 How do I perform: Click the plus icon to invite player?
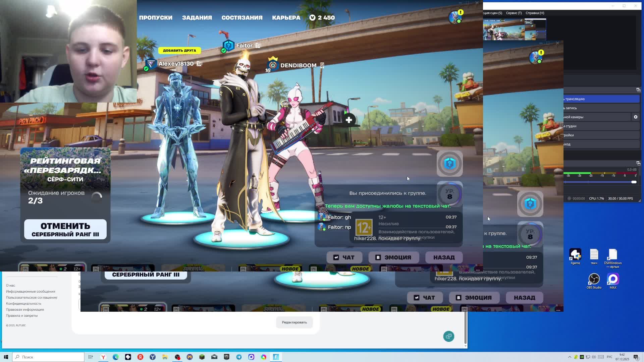click(x=349, y=120)
